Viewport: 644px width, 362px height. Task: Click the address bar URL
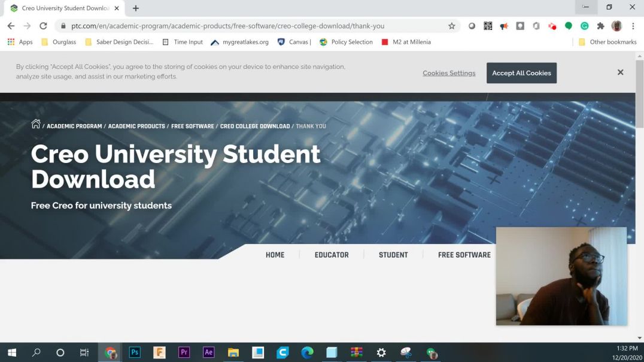(227, 26)
